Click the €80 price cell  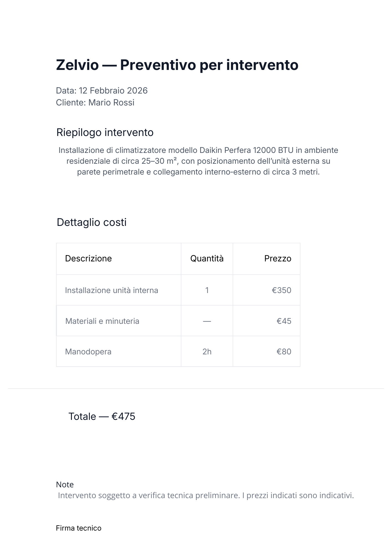point(284,352)
